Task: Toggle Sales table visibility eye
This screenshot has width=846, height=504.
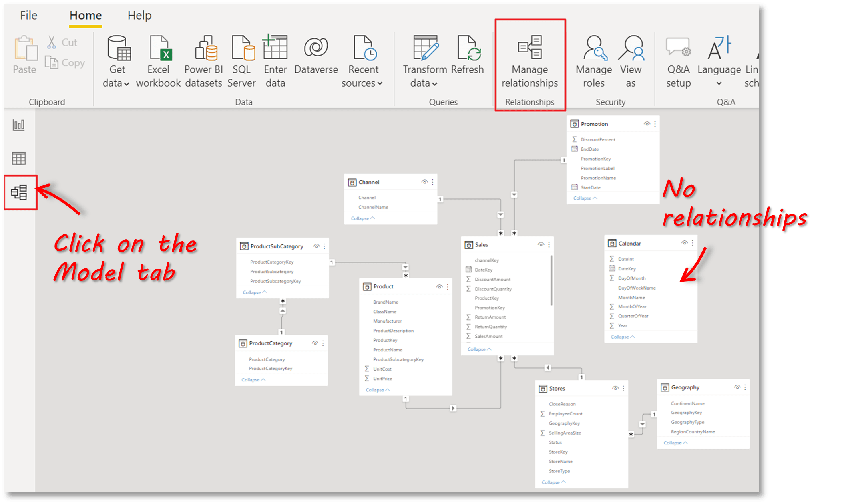Action: [541, 244]
